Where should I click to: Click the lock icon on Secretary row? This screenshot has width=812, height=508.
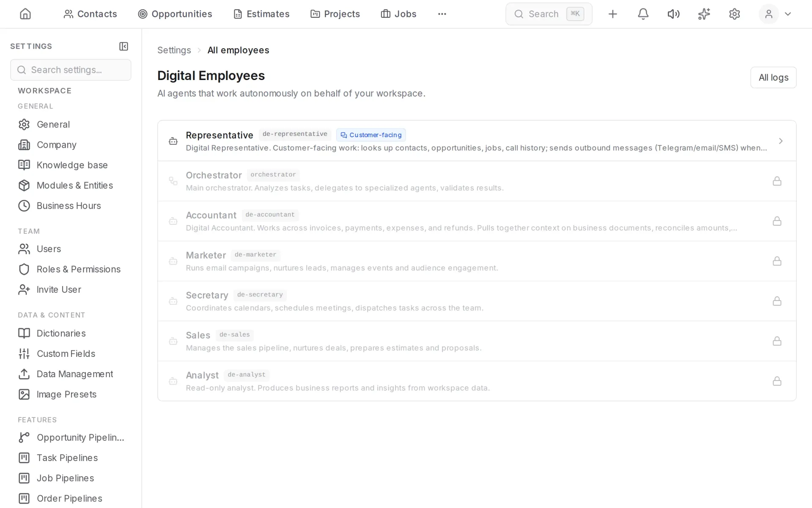tap(777, 301)
